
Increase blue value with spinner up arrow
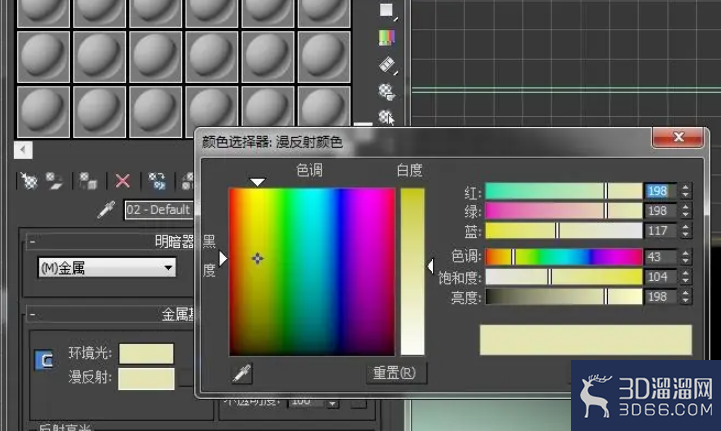[x=686, y=227]
